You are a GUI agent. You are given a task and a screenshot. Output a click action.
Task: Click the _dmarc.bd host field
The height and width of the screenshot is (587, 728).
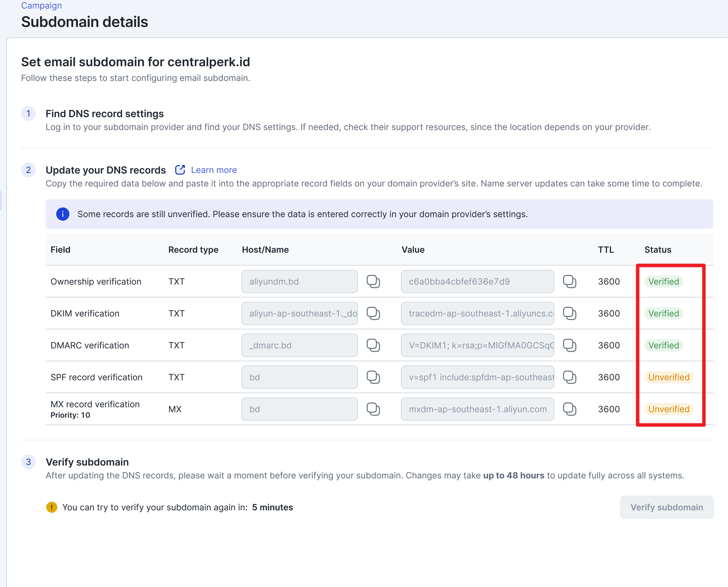(x=299, y=345)
